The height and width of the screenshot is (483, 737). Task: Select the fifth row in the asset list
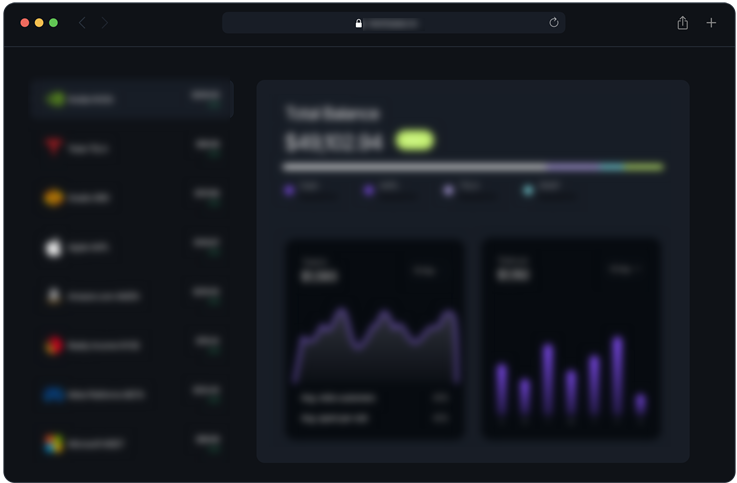coord(132,296)
